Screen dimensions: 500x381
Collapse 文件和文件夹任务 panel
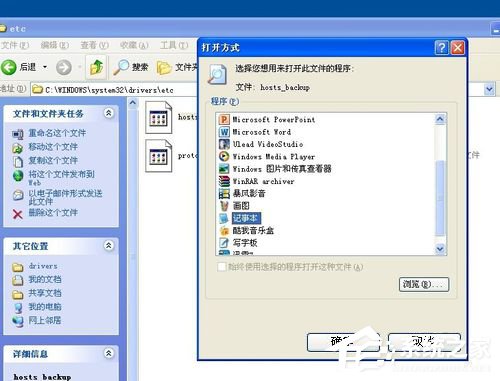tap(109, 113)
